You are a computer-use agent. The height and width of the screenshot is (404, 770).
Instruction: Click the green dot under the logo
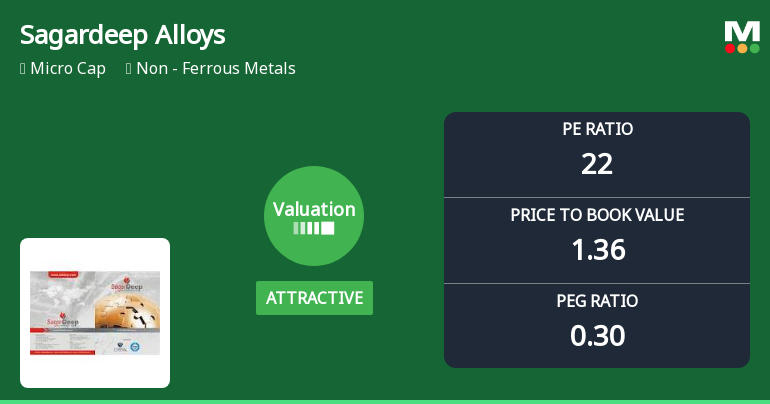point(754,48)
